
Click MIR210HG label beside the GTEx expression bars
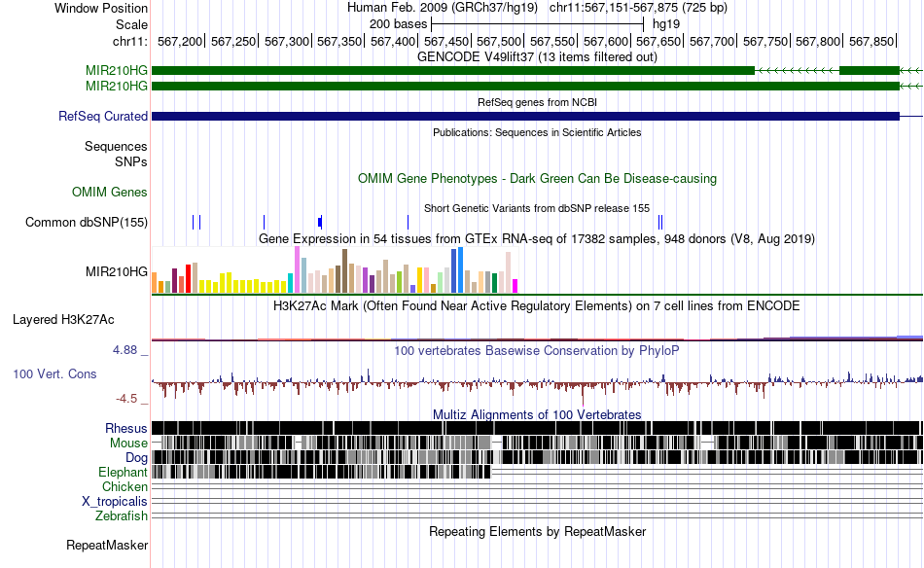click(x=116, y=271)
